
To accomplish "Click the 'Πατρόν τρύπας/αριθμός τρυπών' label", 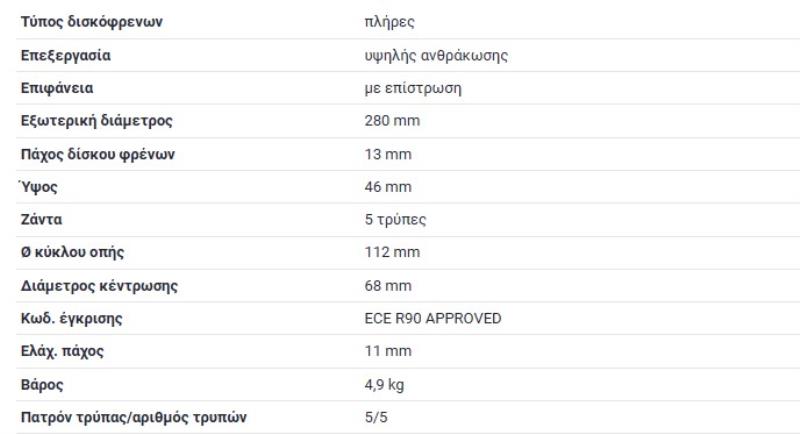I will 131,418.
